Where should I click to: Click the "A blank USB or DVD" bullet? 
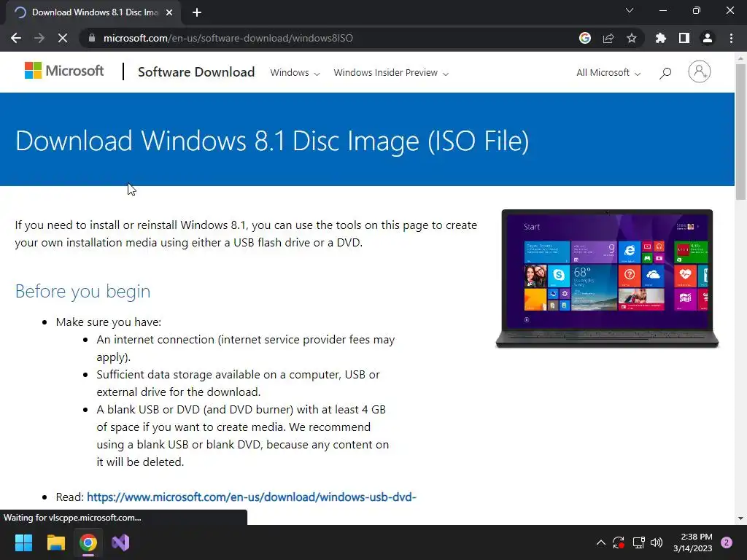242,436
